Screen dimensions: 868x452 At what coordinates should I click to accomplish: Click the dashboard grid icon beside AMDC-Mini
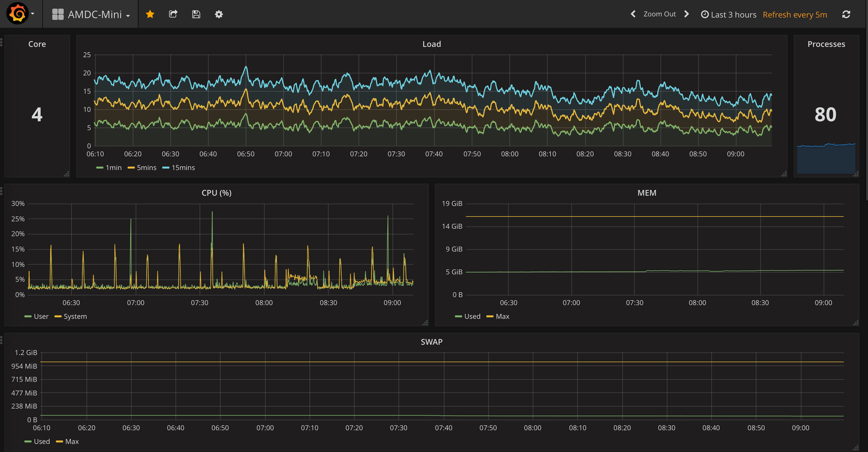click(x=58, y=14)
